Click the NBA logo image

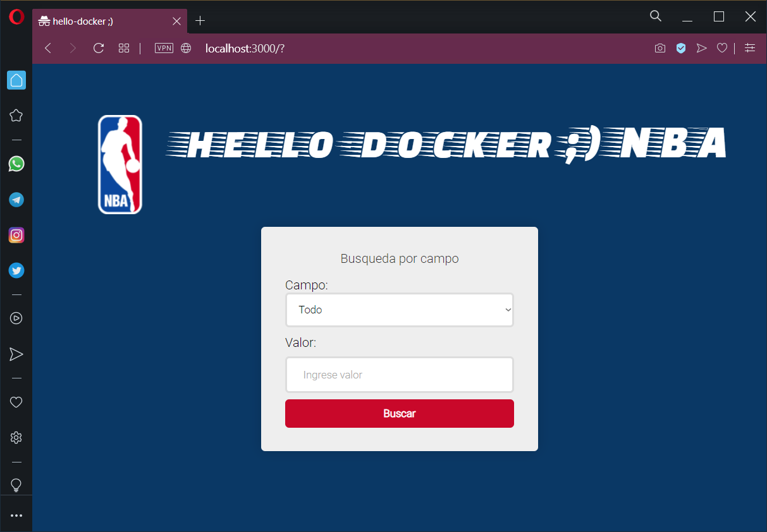120,164
